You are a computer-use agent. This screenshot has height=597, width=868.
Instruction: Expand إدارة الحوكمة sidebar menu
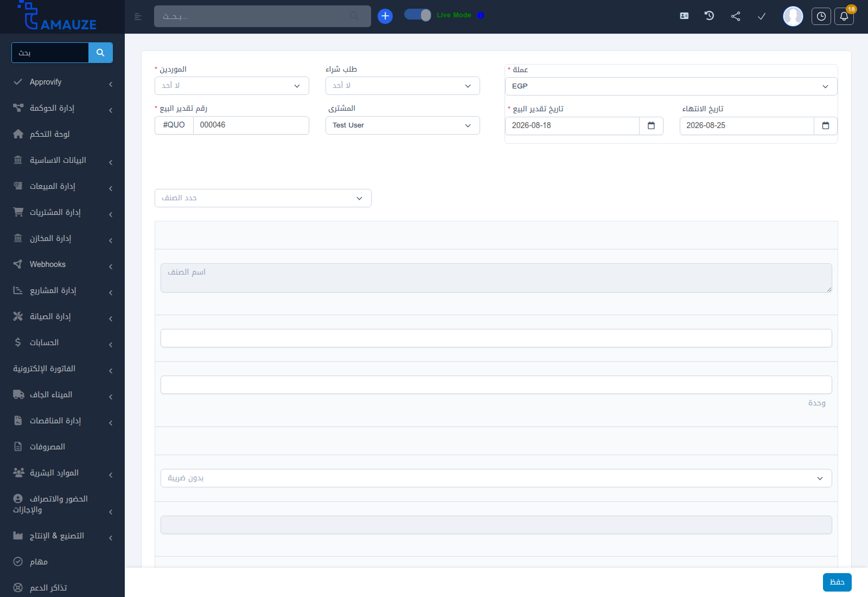point(62,108)
